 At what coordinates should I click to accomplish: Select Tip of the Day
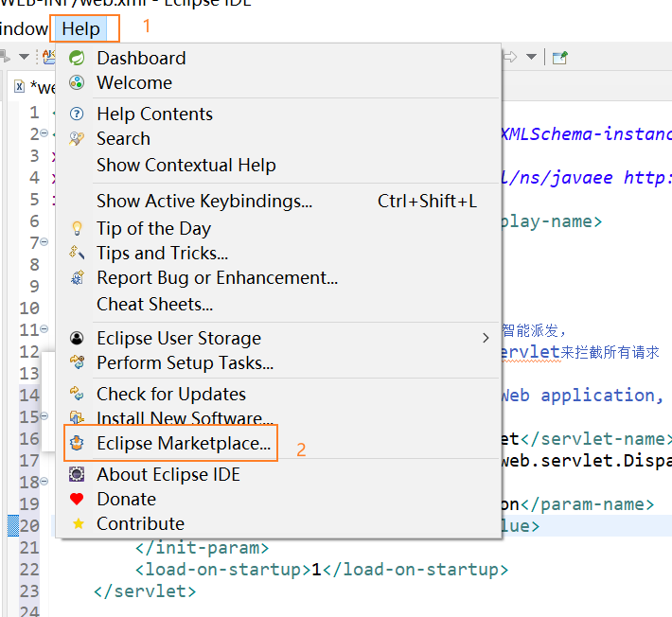278,228
